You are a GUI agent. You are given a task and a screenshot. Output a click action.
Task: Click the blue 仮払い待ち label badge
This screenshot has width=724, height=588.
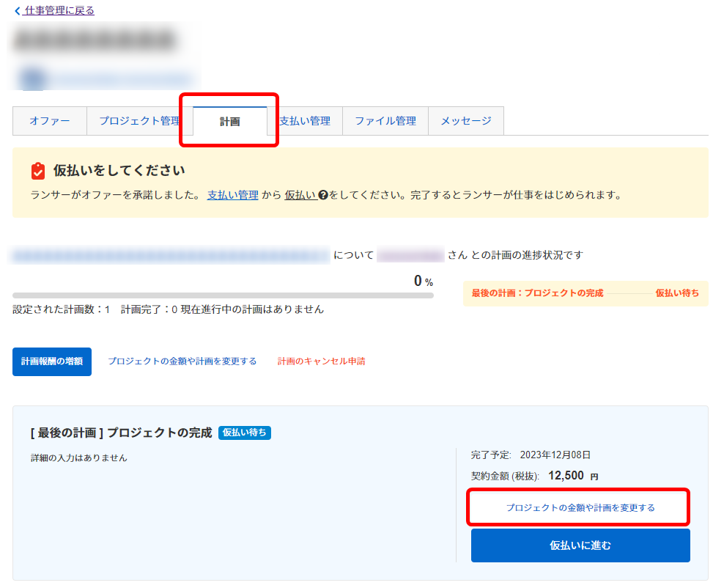pos(244,433)
